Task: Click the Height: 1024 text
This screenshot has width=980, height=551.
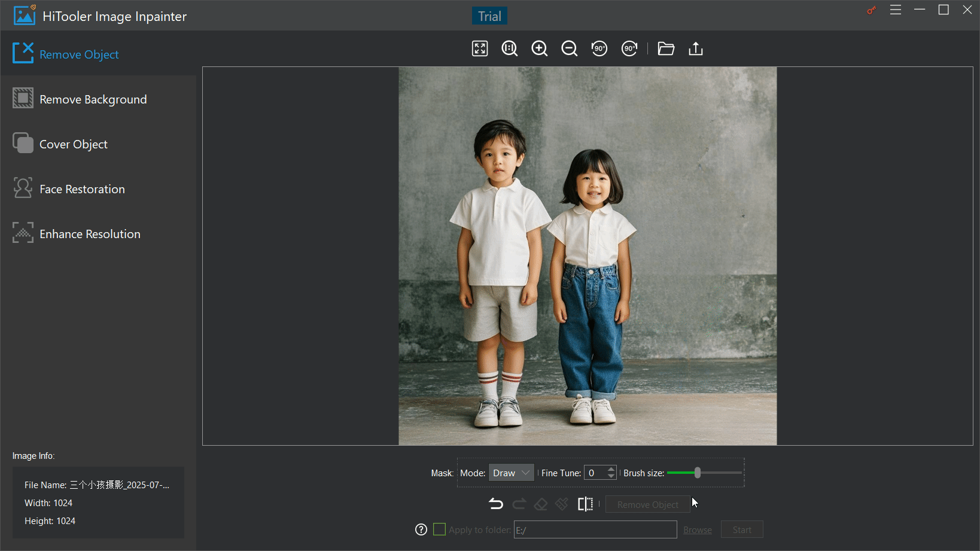Action: (x=50, y=520)
